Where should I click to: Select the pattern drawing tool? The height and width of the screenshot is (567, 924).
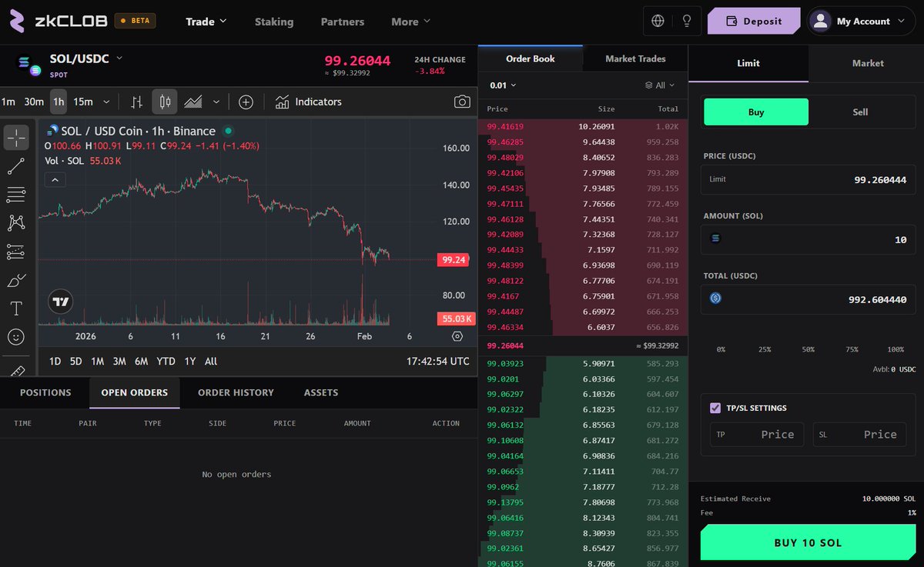[16, 223]
